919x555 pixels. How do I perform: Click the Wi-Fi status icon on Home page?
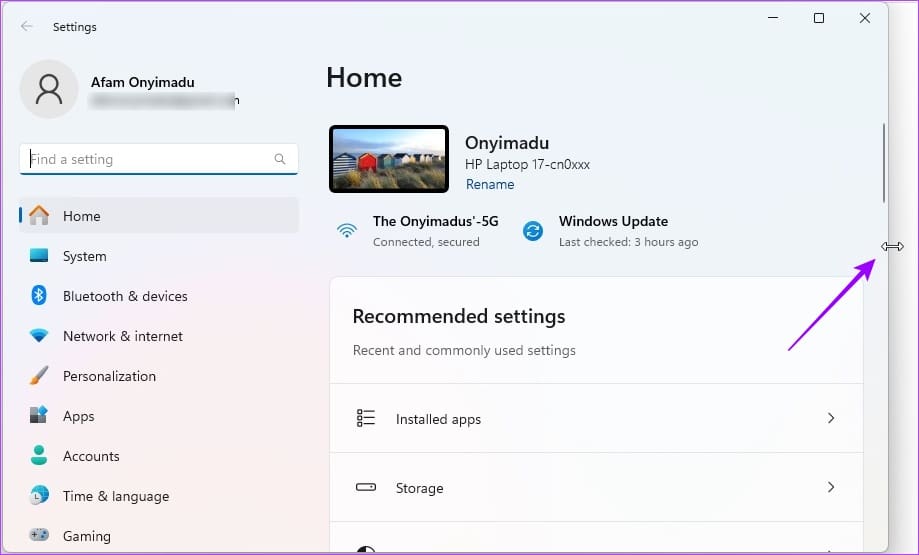point(347,230)
